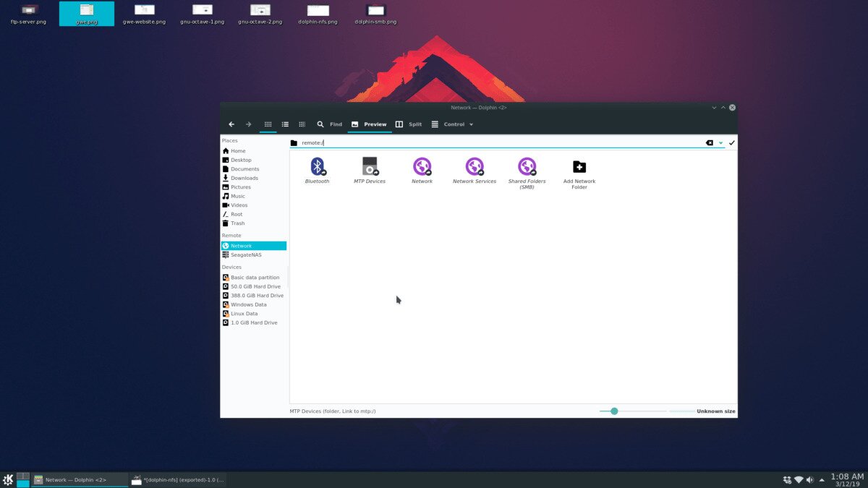
Task: Expand hidden system tray icons
Action: tap(822, 480)
